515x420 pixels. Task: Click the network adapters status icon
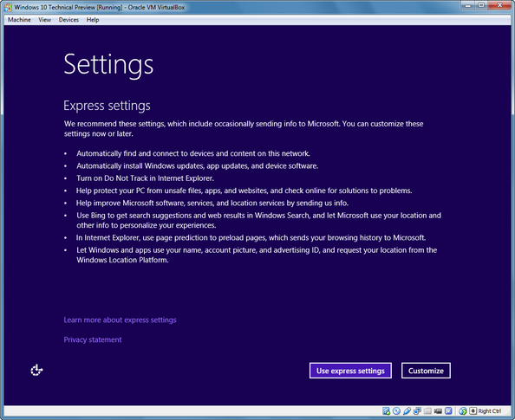tap(417, 410)
